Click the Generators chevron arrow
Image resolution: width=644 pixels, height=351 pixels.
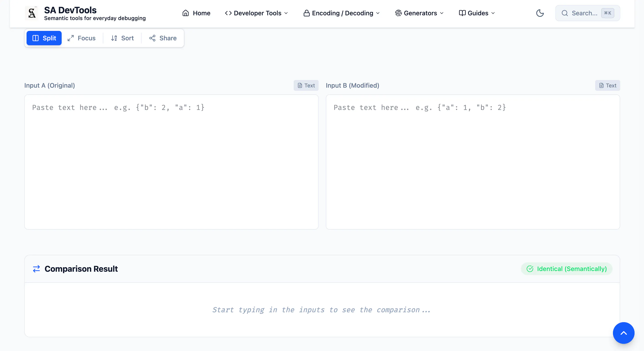442,13
